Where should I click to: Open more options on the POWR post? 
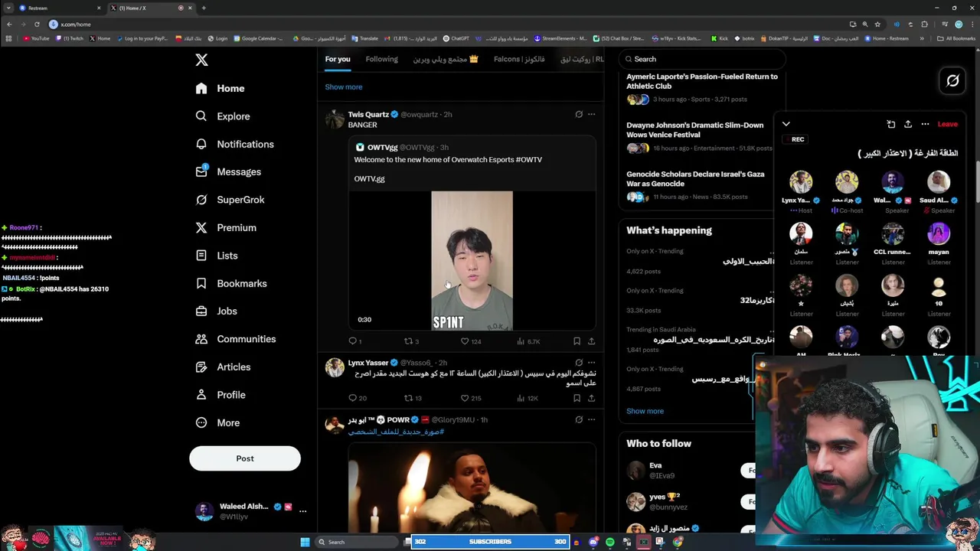(591, 419)
